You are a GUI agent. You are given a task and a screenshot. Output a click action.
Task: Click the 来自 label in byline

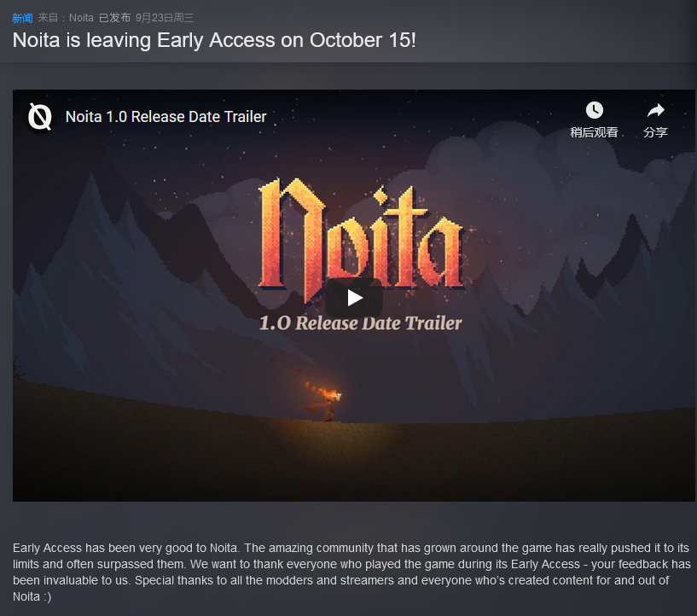48,18
